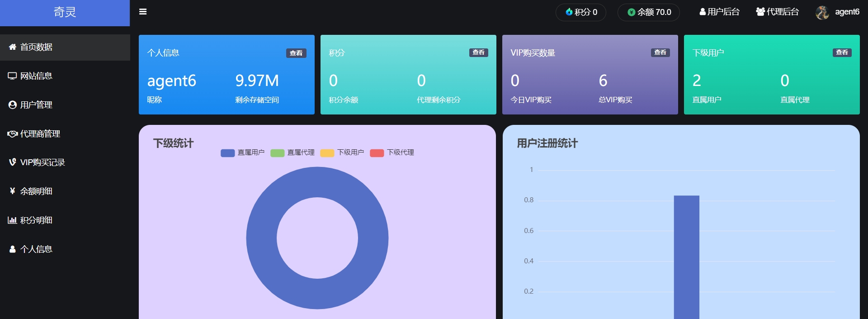This screenshot has width=868, height=319.
Task: Click the 直属代理 label on 下级用户 card
Action: point(795,100)
